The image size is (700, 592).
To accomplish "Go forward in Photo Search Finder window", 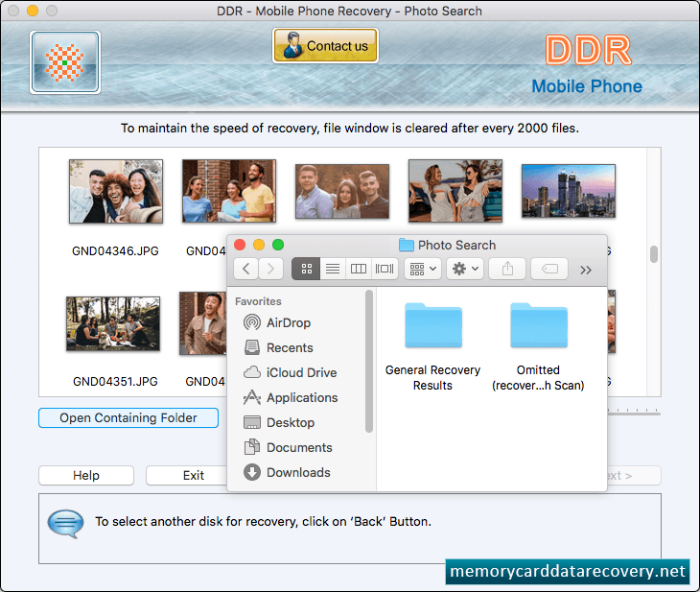I will [270, 269].
